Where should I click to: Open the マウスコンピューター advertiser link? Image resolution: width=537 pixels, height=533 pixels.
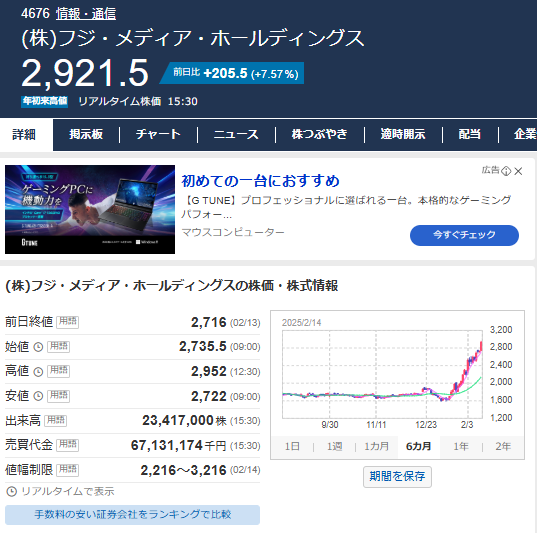[x=233, y=232]
